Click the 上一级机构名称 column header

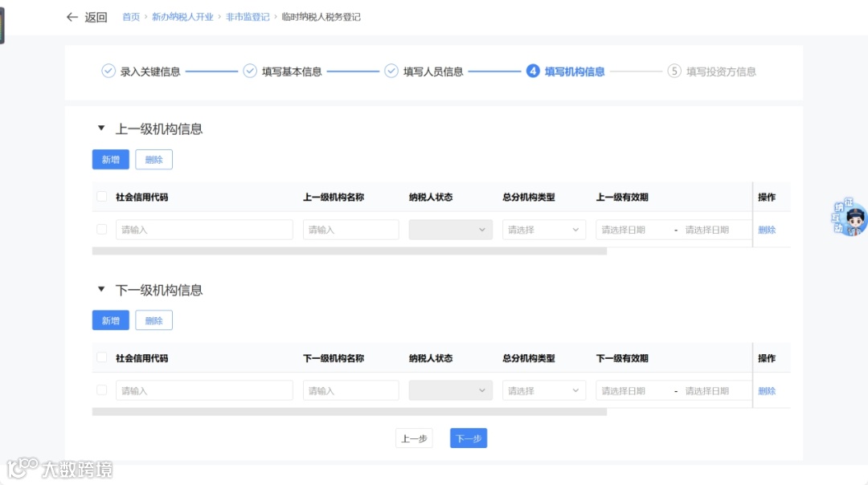click(x=334, y=197)
